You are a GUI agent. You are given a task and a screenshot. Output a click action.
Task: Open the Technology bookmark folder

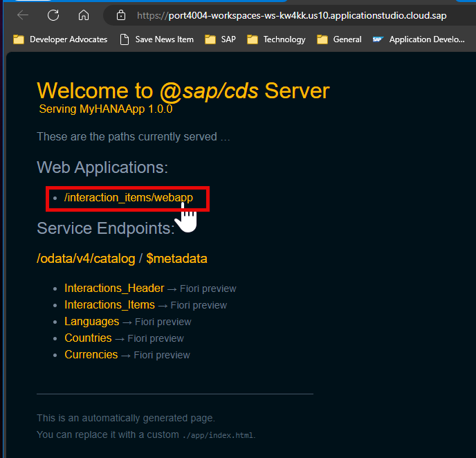pos(276,39)
